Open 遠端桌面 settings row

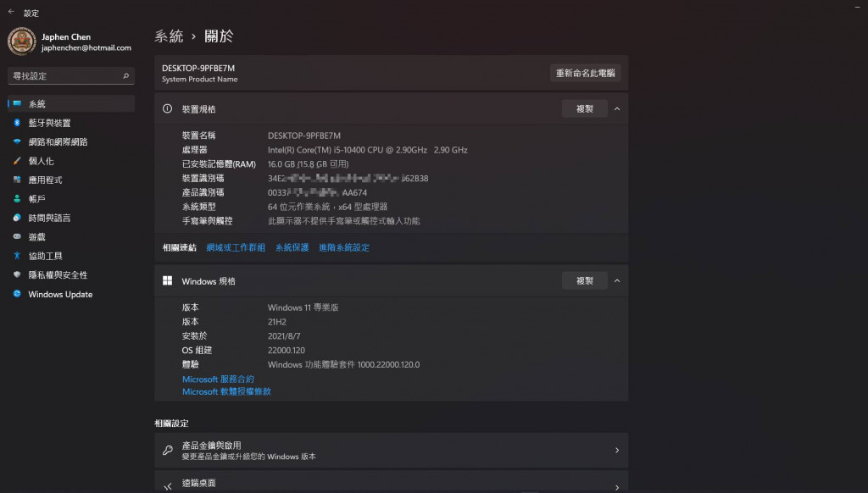pyautogui.click(x=392, y=482)
